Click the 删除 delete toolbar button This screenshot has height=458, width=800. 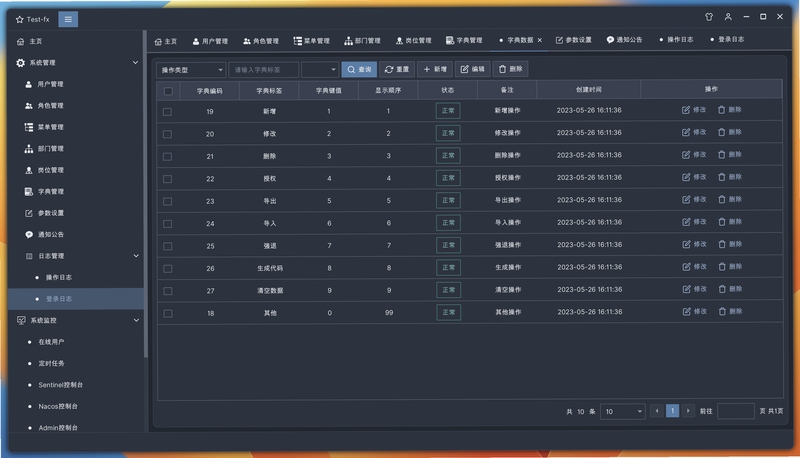[x=510, y=69]
